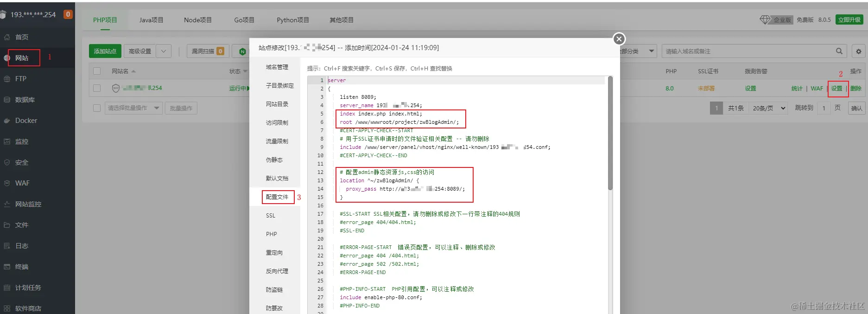The height and width of the screenshot is (314, 868).
Task: Click the green Nginx N icon button
Action: coord(242,51)
